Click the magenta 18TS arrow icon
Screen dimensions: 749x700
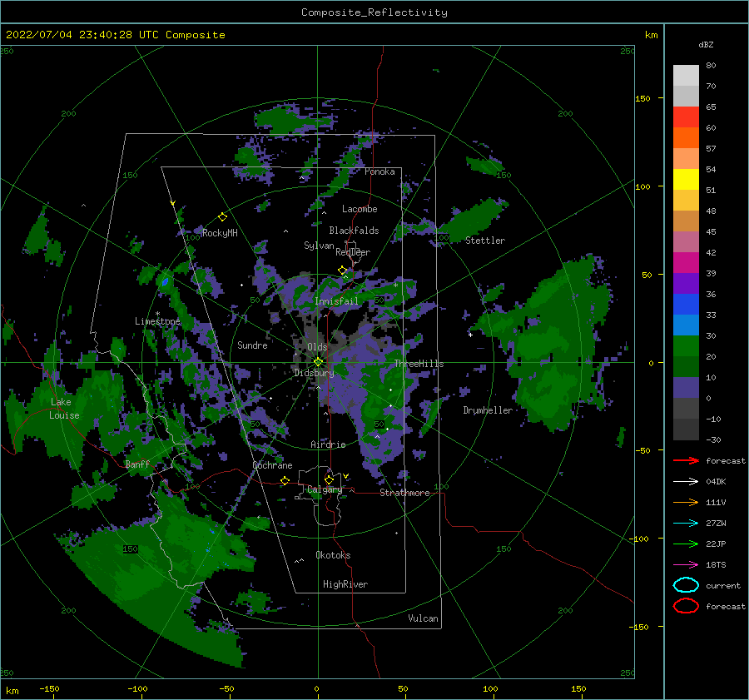686,565
